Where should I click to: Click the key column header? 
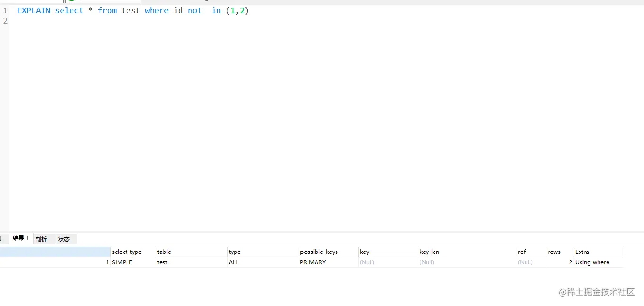pyautogui.click(x=388, y=252)
